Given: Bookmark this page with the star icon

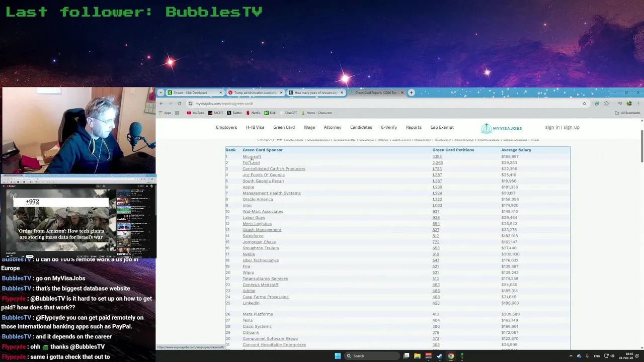Looking at the screenshot, I should (584, 103).
